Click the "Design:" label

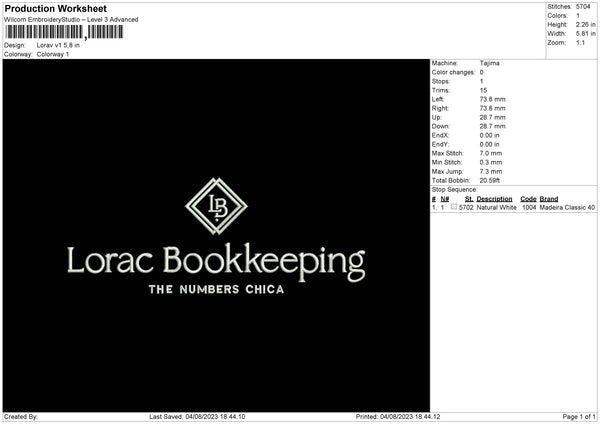[15, 45]
